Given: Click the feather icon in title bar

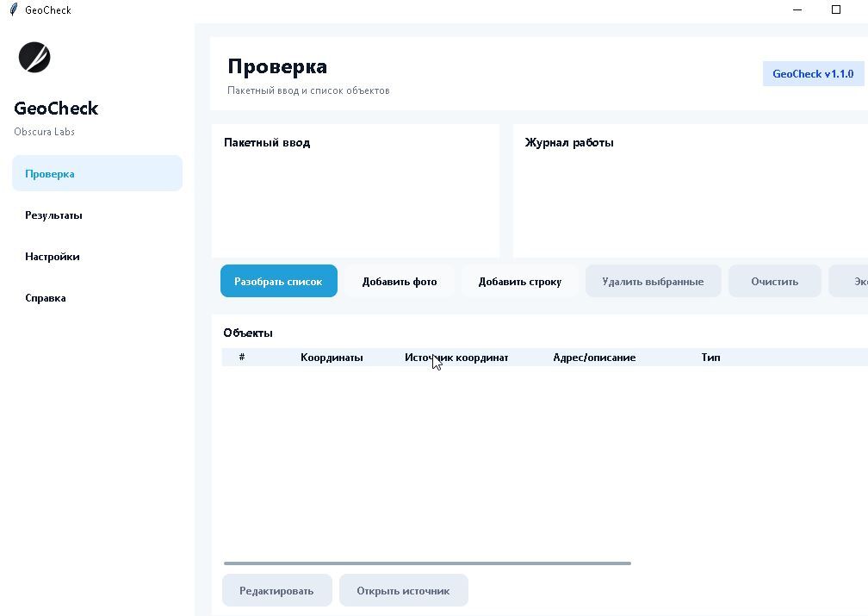Looking at the screenshot, I should [x=13, y=9].
